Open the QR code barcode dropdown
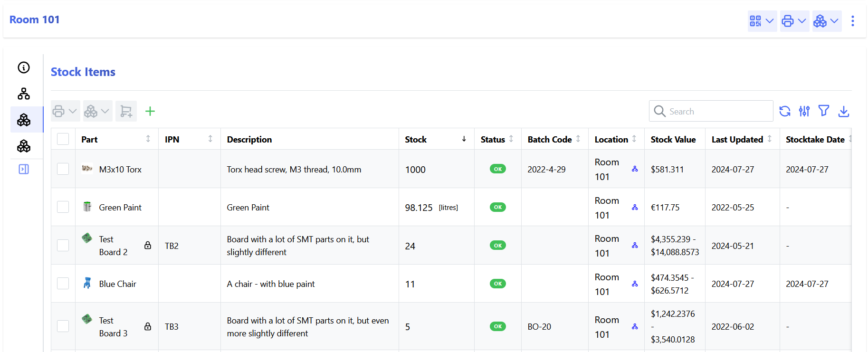 click(762, 21)
